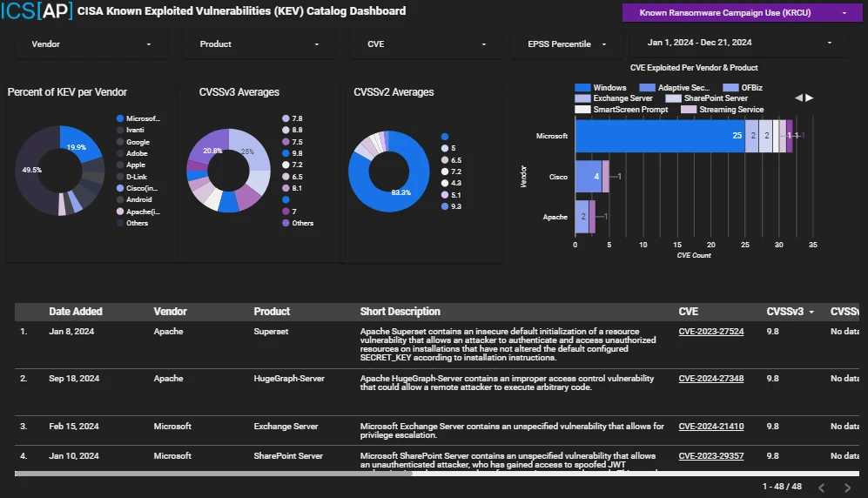Open the CVE-2024-21410 link

pos(711,427)
